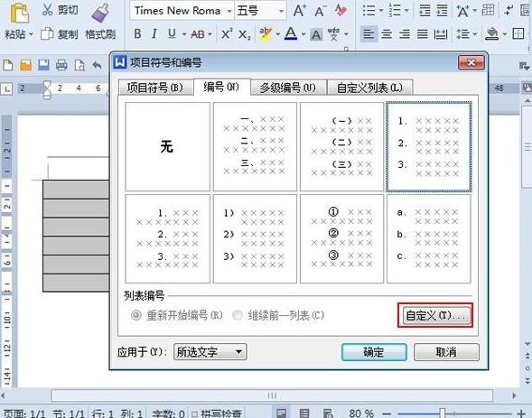532x418 pixels.
Task: Switch to the 多级编号 tab
Action: [x=288, y=88]
